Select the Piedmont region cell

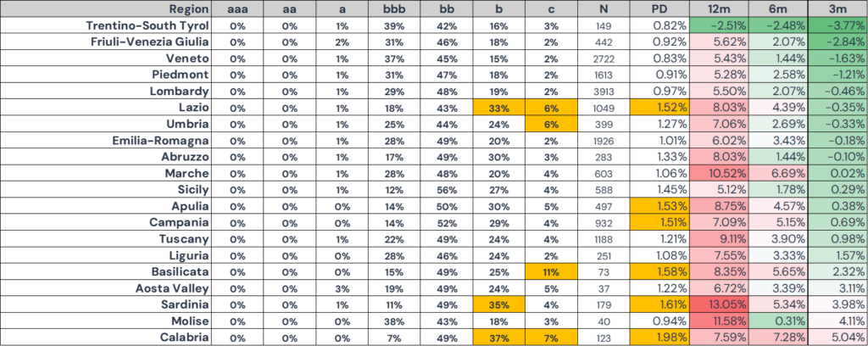[106, 75]
